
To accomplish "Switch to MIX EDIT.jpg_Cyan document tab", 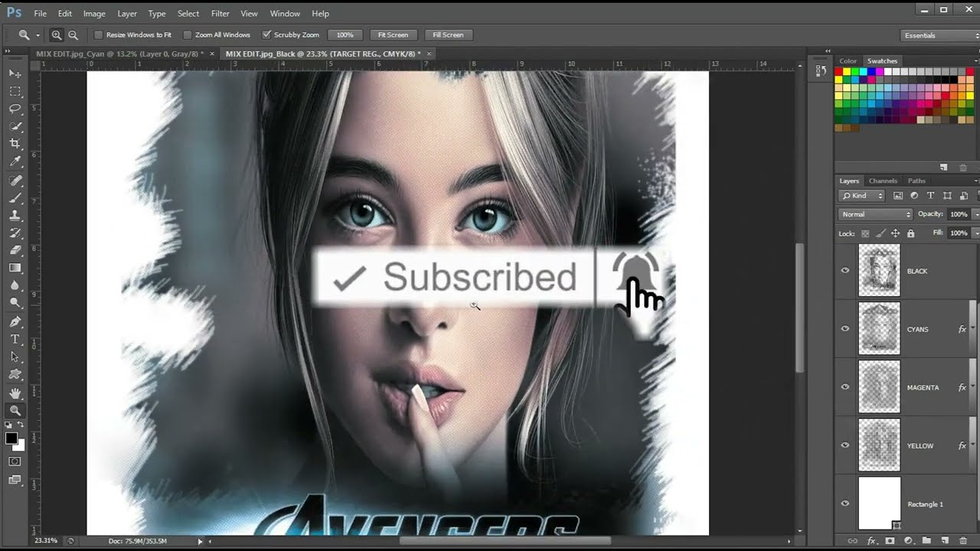I will 120,54.
